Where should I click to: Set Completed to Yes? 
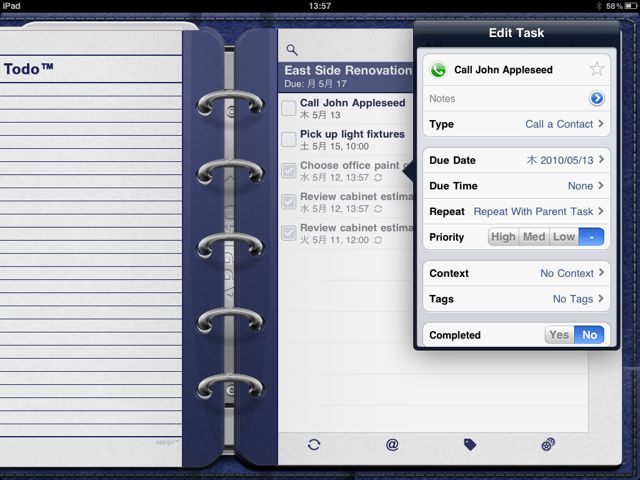(559, 335)
